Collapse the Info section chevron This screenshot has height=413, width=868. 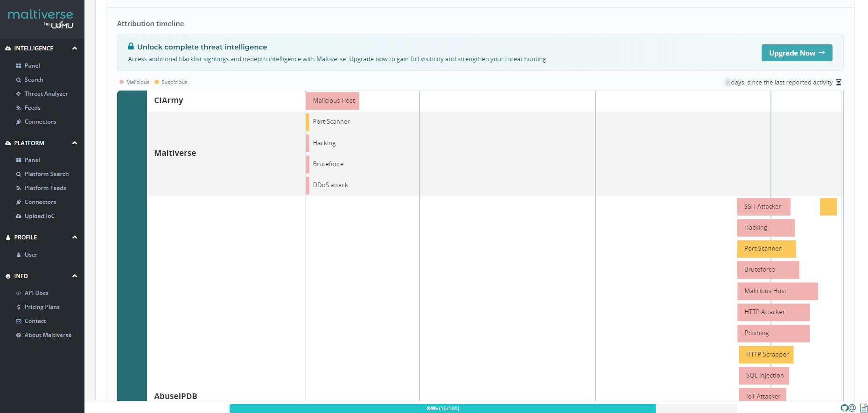tap(75, 276)
